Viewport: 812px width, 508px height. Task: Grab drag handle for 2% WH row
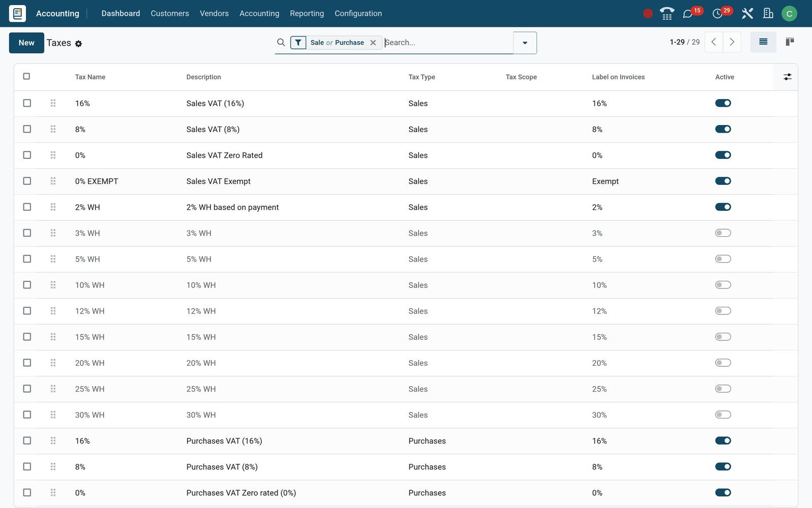(x=53, y=207)
